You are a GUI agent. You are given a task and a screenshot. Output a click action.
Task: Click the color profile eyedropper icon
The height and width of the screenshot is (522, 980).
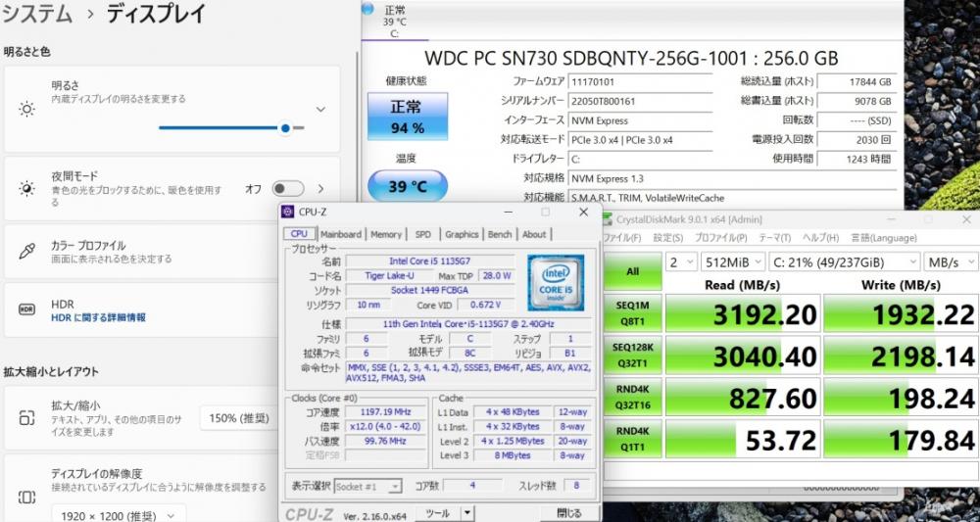[x=26, y=252]
